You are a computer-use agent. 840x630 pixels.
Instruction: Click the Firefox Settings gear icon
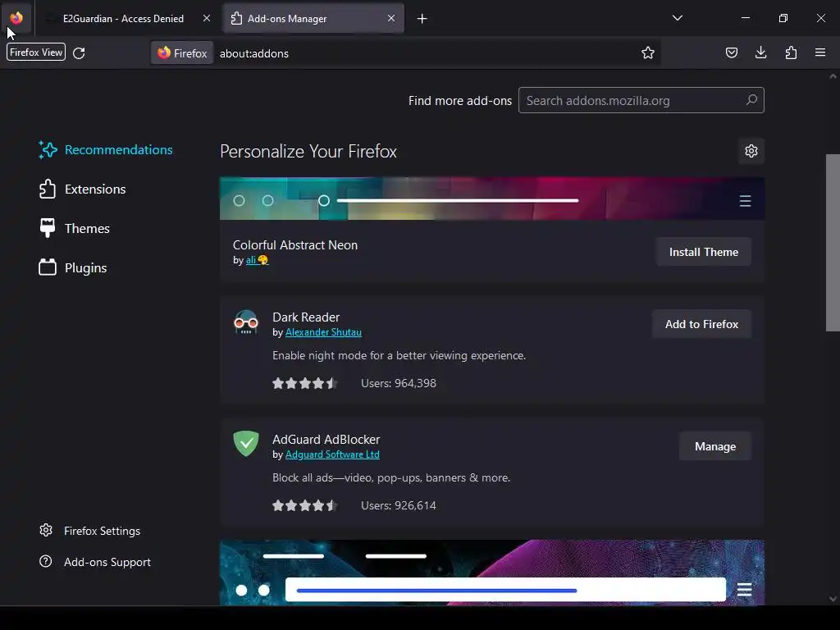pos(46,531)
